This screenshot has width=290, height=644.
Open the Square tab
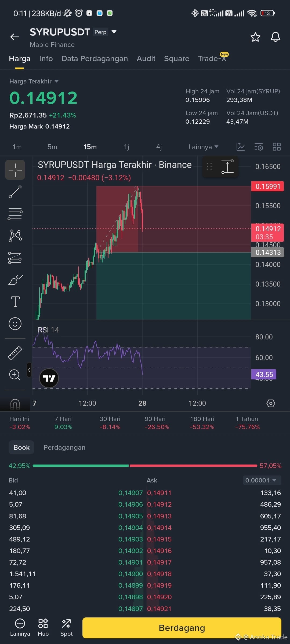177,58
